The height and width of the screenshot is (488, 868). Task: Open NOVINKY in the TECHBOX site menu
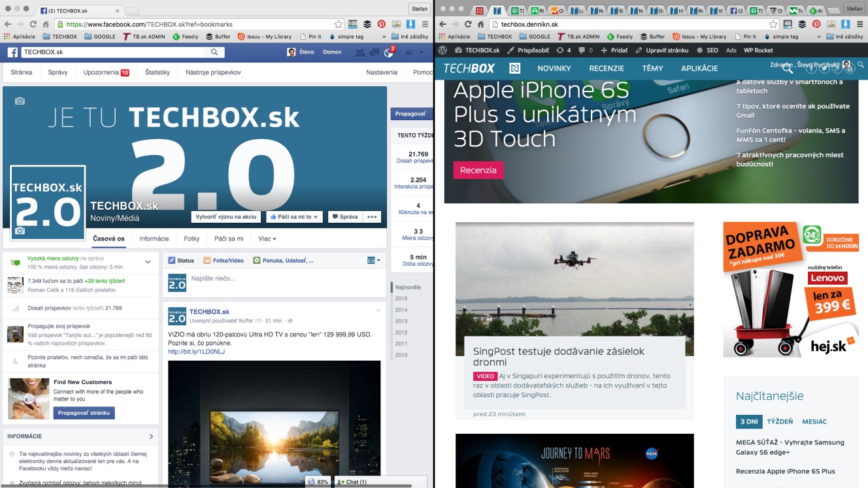pyautogui.click(x=554, y=68)
